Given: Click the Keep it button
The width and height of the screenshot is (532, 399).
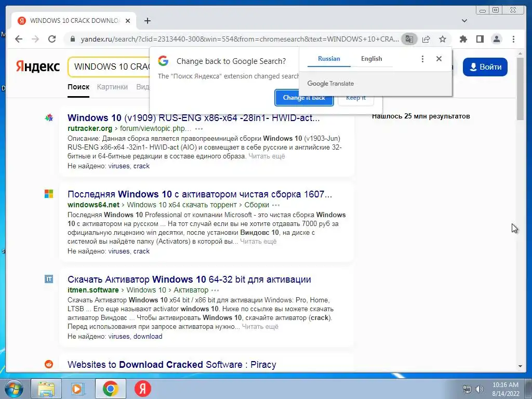Looking at the screenshot, I should (x=355, y=98).
